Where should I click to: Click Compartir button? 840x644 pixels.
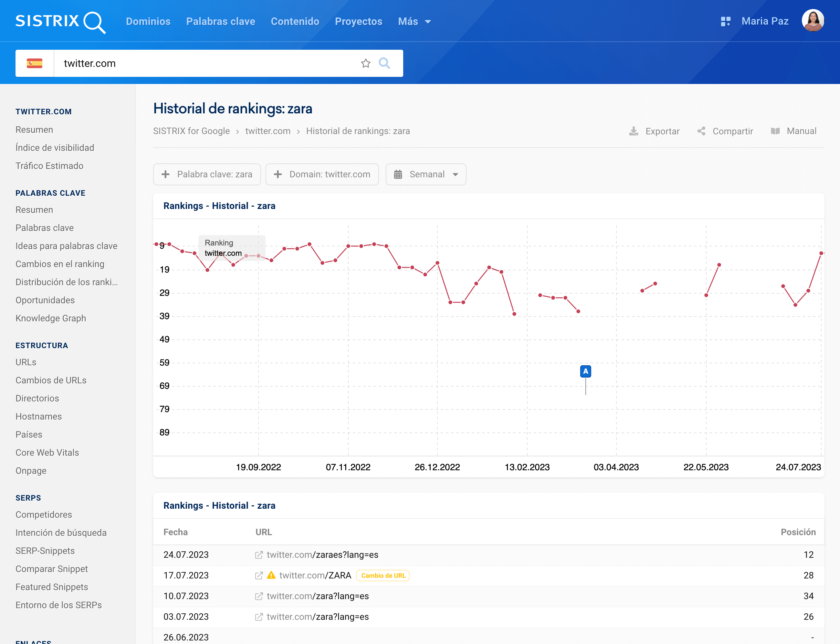(725, 131)
